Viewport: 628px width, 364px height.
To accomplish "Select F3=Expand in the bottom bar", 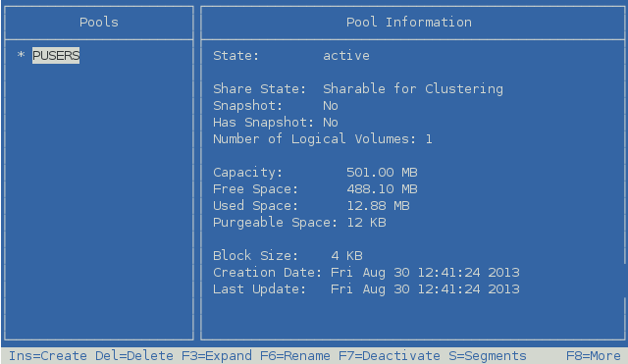I will (x=217, y=355).
